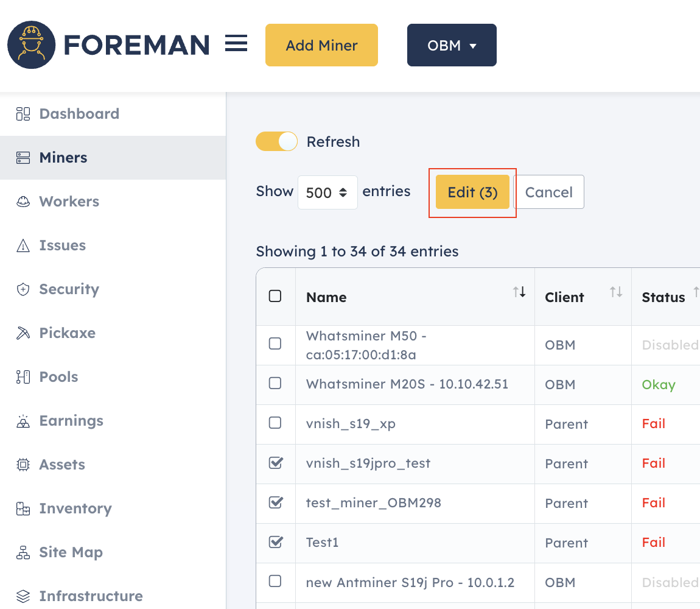Image resolution: width=700 pixels, height=609 pixels.
Task: Click the Inventory boxes icon
Action: [x=23, y=509]
